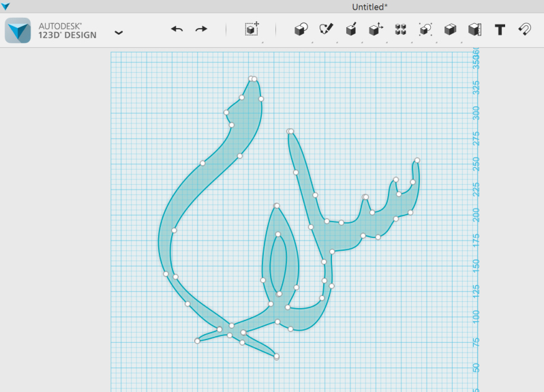
Task: Open the Combine tool
Action: tap(450, 29)
